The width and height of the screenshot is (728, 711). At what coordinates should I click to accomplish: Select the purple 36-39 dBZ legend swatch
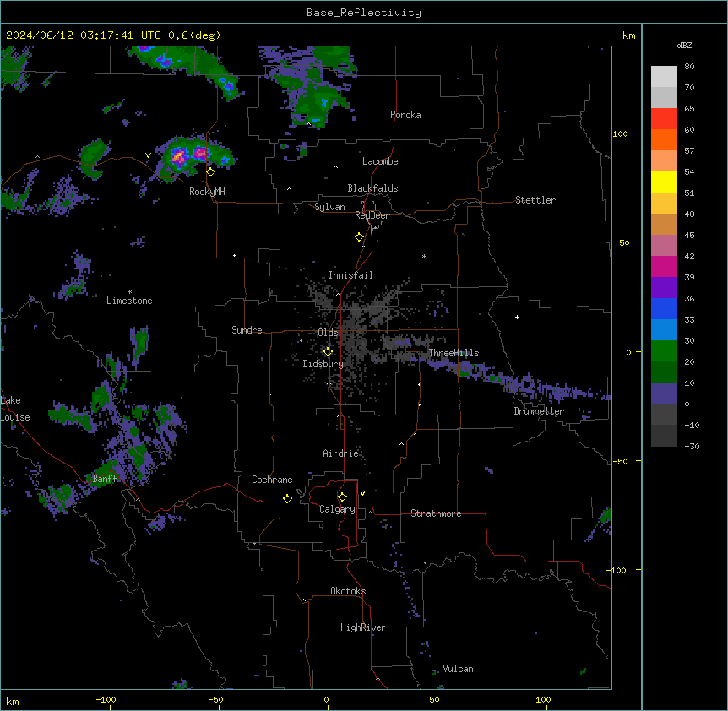click(664, 288)
